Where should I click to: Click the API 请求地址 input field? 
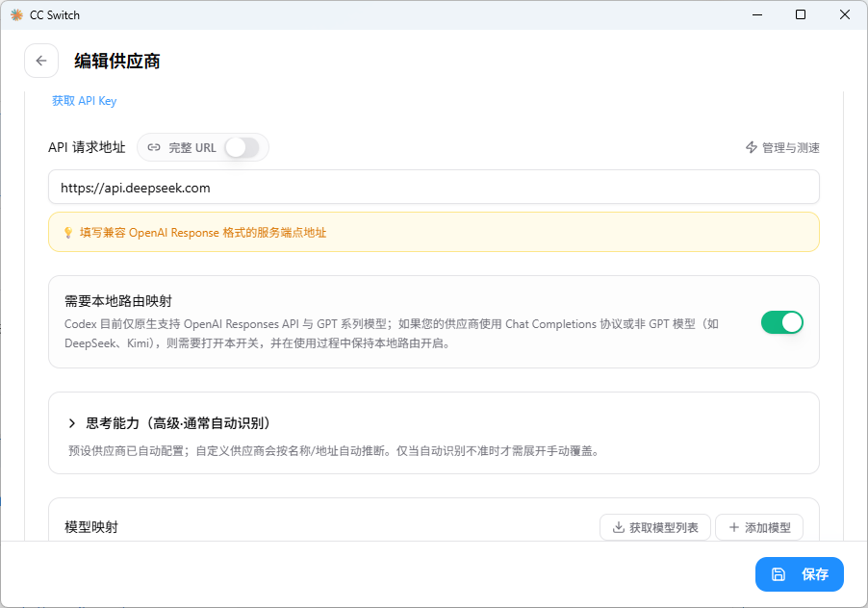tap(433, 187)
